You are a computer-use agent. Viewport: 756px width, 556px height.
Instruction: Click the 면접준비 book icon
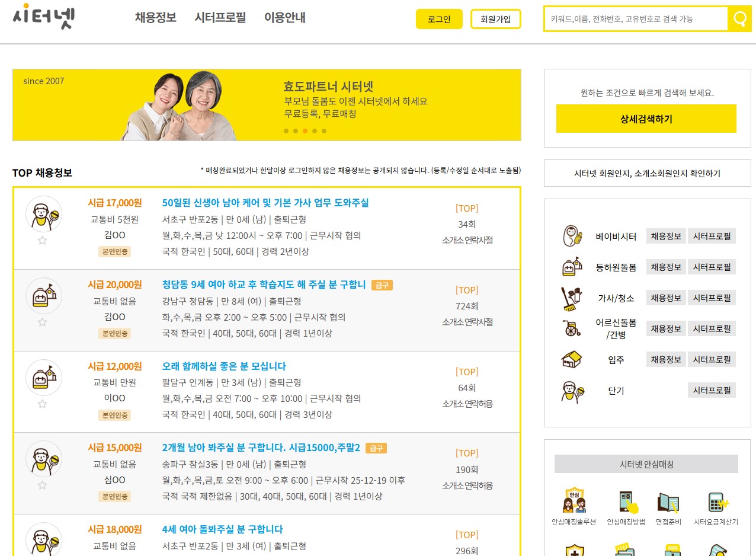pyautogui.click(x=668, y=502)
